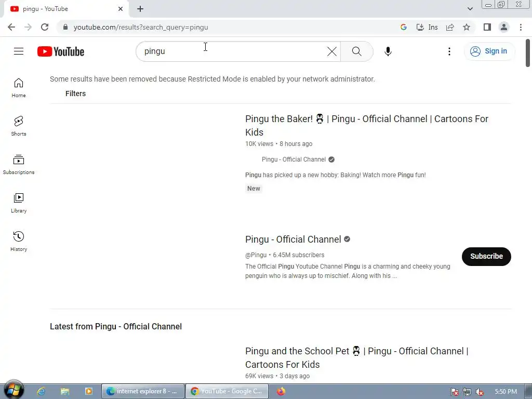The height and width of the screenshot is (399, 532).
Task: Click the Sign in button
Action: click(489, 51)
